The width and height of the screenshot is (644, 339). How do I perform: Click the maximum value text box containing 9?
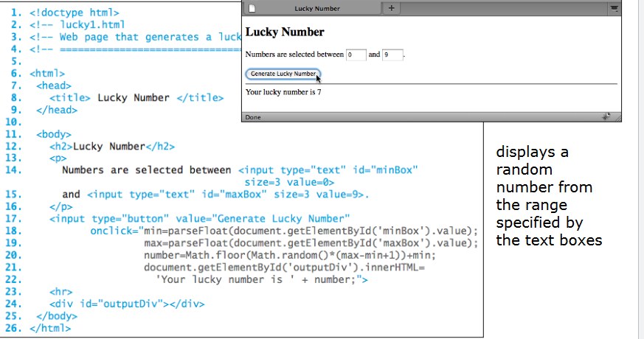392,55
